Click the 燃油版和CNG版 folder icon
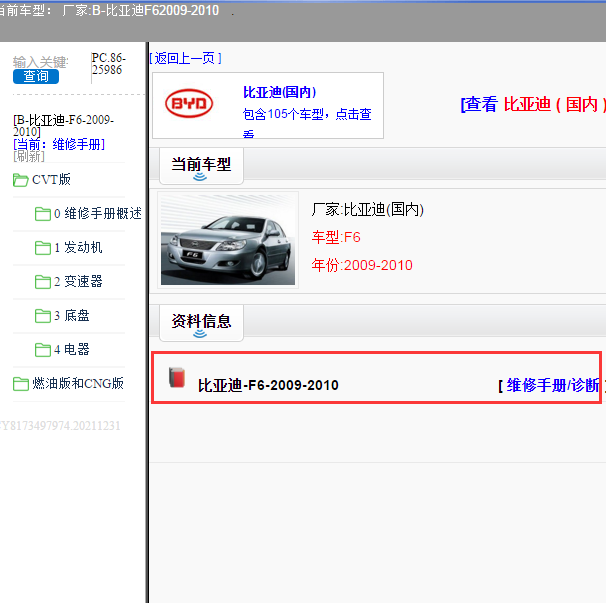This screenshot has height=603, width=606. tap(20, 384)
